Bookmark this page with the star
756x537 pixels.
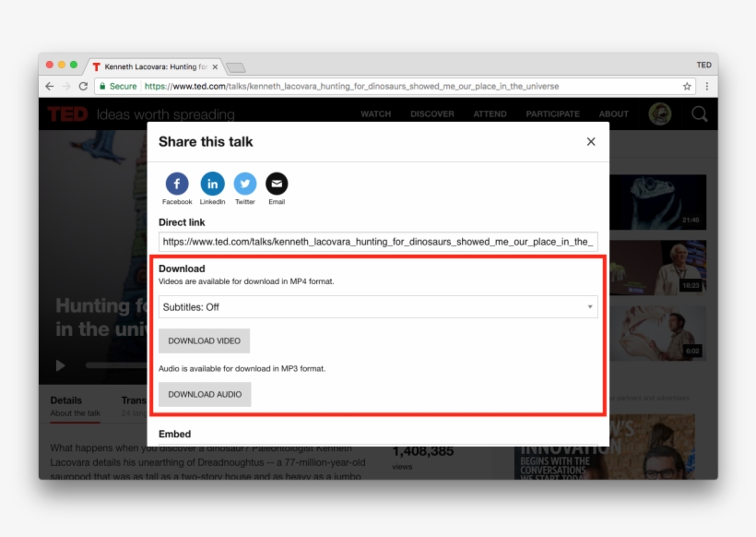[687, 87]
